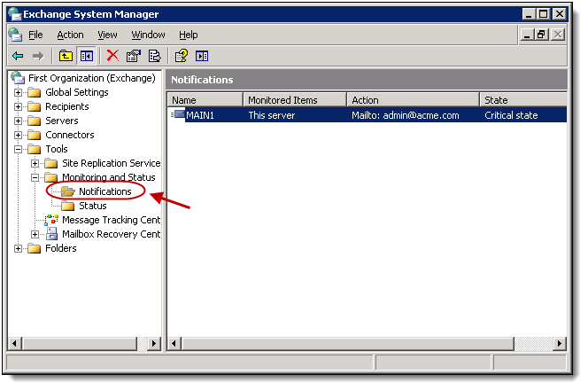Screen dimensions: 588x390
Task: Expand the Recipients node
Action: pyautogui.click(x=18, y=106)
